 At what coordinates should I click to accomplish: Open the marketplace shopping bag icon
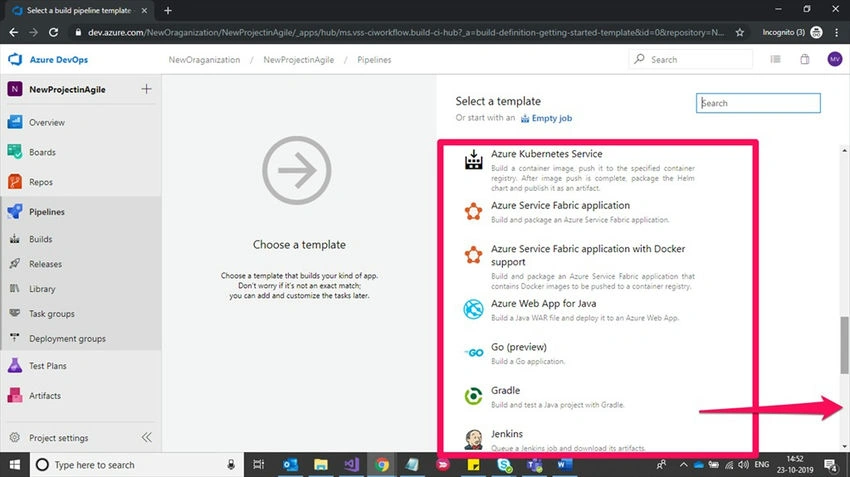(805, 59)
